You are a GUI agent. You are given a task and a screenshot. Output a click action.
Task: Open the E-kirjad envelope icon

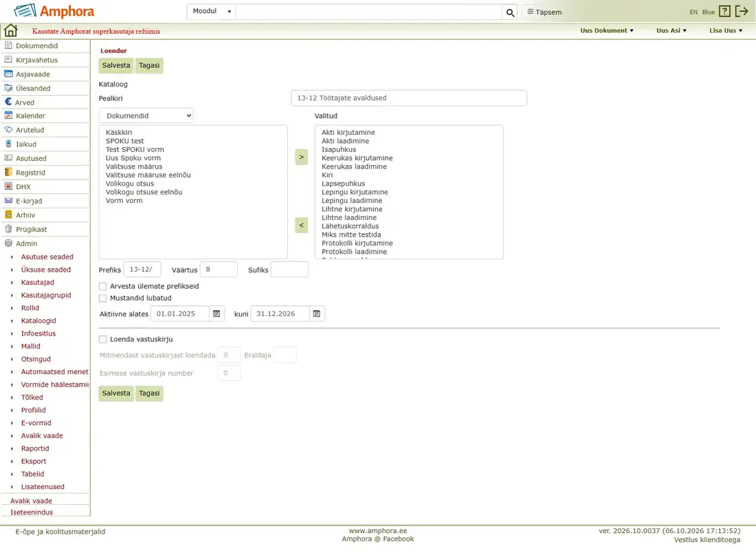tap(8, 201)
